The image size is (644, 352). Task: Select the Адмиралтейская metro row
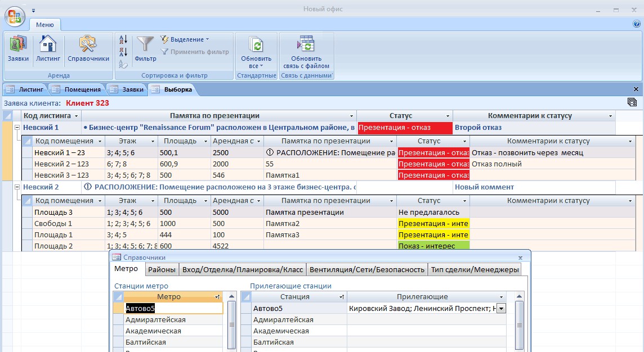point(155,319)
